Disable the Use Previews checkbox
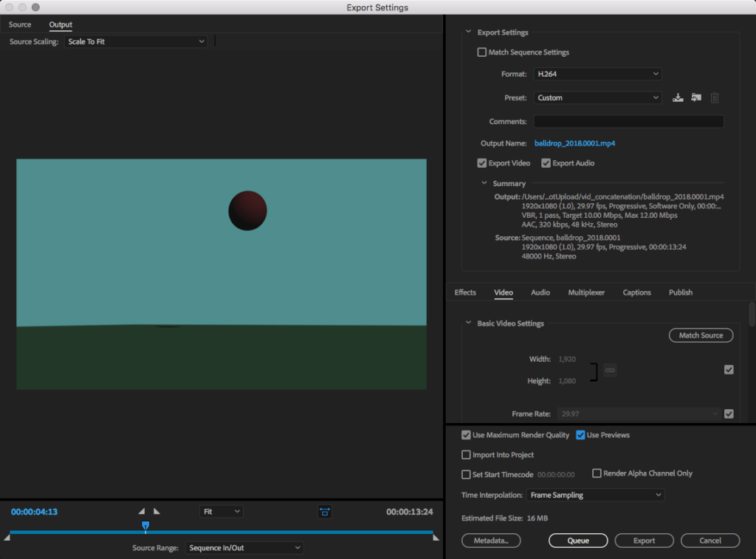This screenshot has width=756, height=559. click(580, 435)
